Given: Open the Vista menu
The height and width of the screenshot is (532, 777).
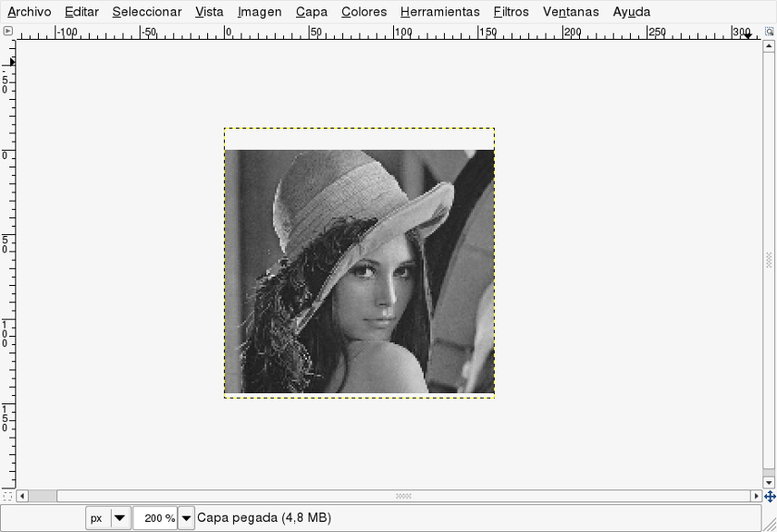Looking at the screenshot, I should [209, 11].
